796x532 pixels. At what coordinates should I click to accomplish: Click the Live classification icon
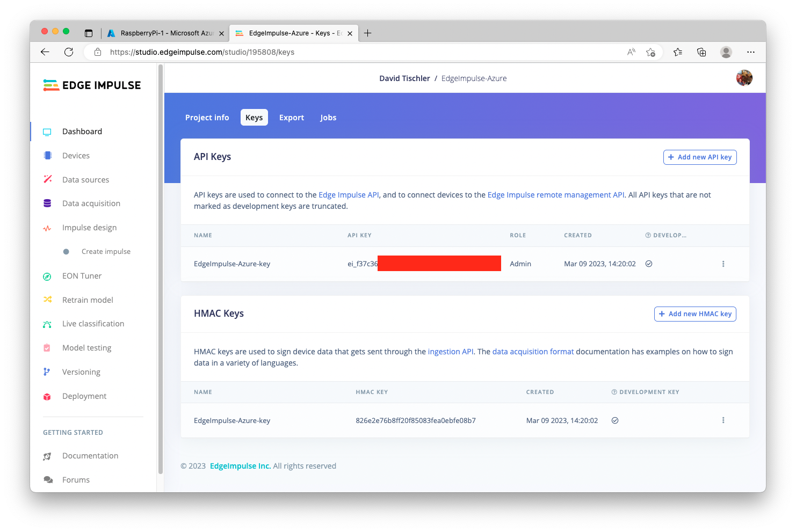[47, 324]
